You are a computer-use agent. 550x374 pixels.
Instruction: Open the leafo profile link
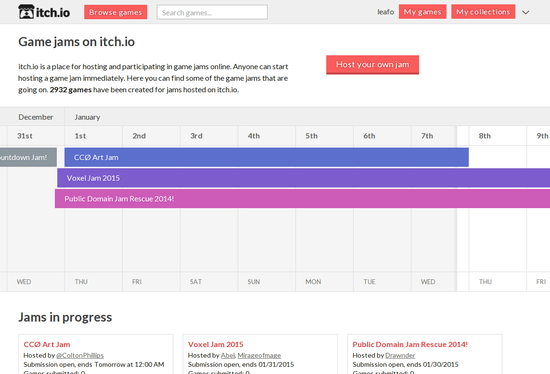(x=385, y=12)
